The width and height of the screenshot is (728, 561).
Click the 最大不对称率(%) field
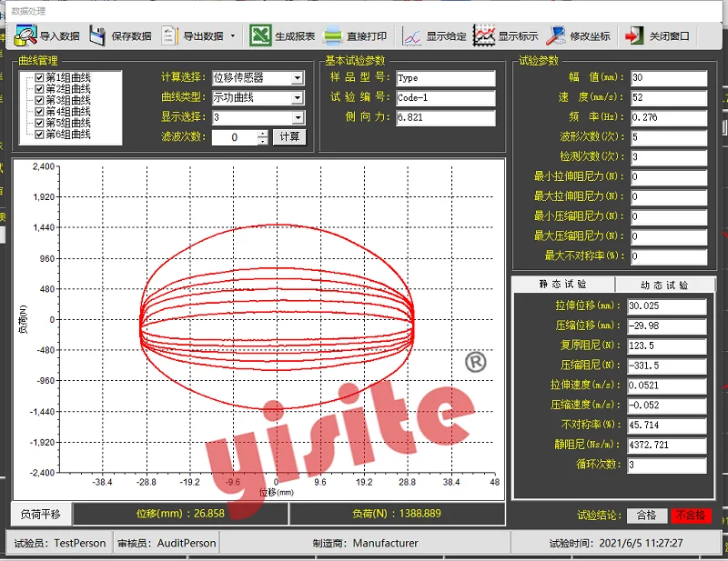669,256
